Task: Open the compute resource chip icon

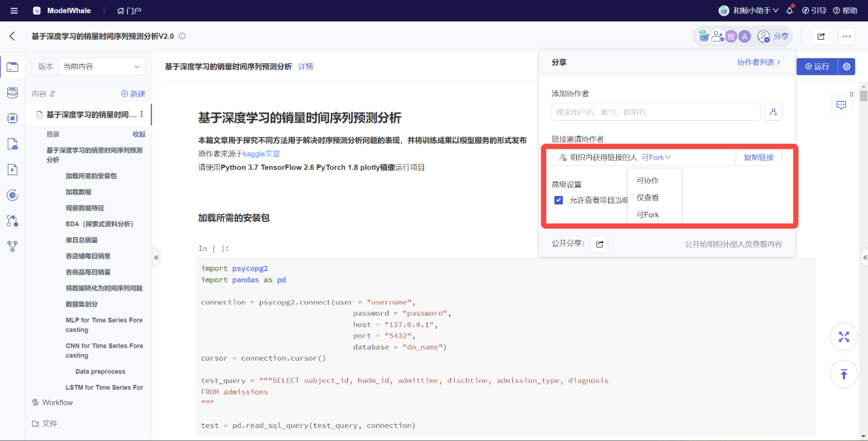Action: click(x=12, y=118)
